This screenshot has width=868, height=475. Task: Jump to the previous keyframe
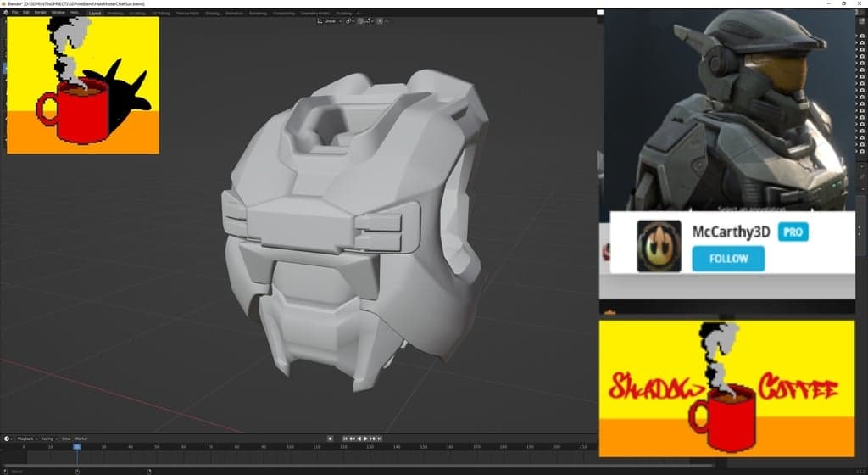[x=352, y=439]
